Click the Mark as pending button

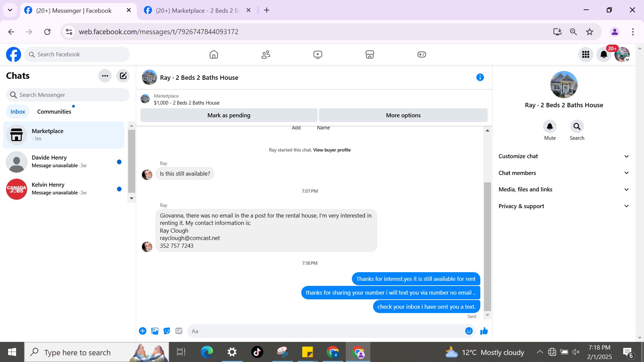[x=229, y=115]
